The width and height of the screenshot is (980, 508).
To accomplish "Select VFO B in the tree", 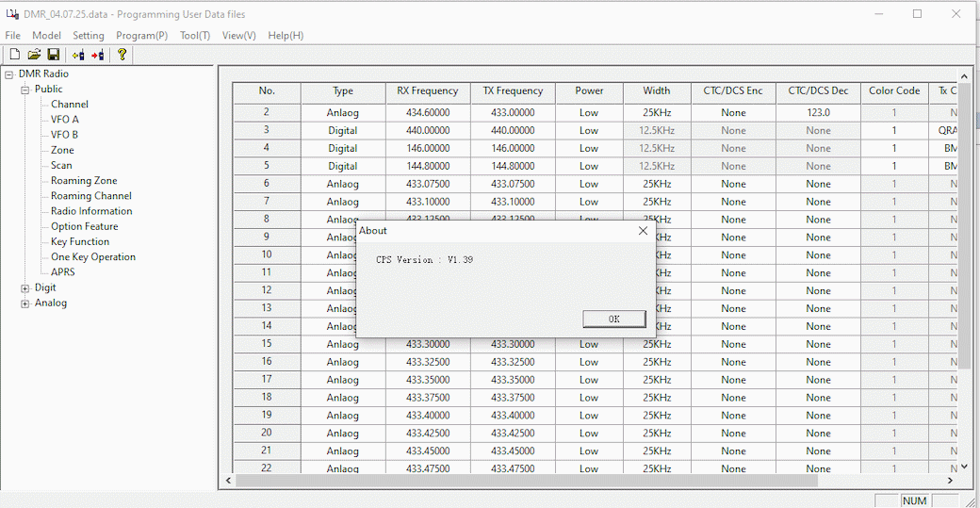I will pyautogui.click(x=64, y=135).
